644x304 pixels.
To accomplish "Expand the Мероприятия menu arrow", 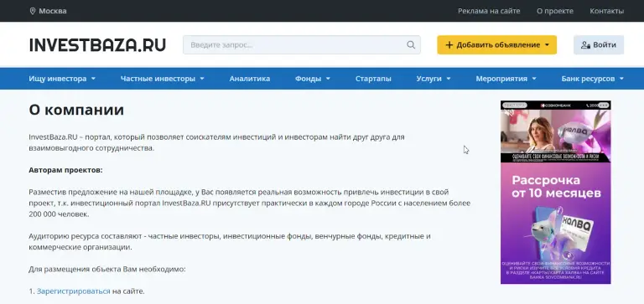I will point(534,79).
